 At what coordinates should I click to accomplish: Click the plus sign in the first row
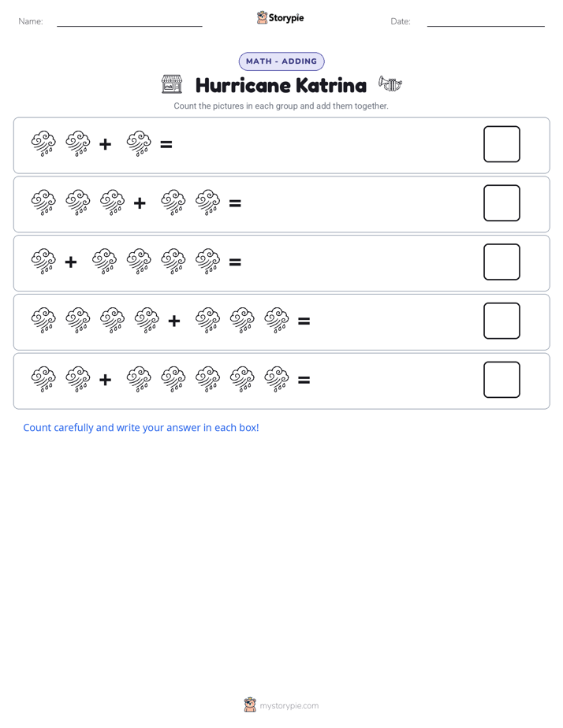106,144
